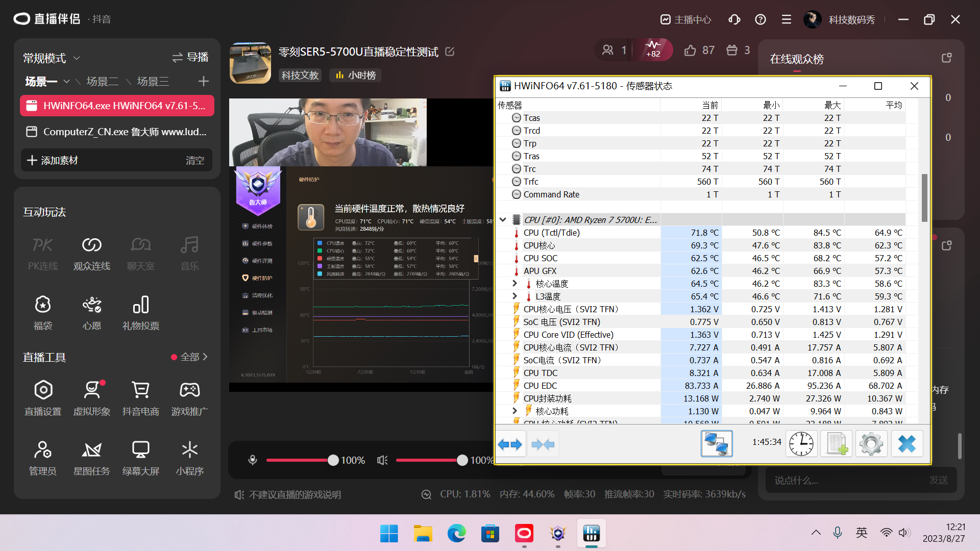Open File Explorer from taskbar

tap(423, 534)
